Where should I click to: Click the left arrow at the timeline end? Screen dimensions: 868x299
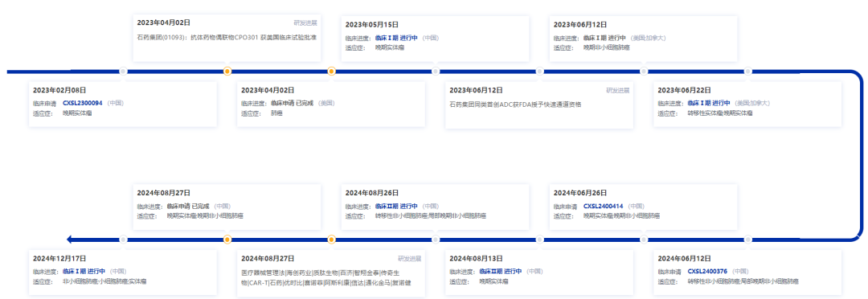70,240
